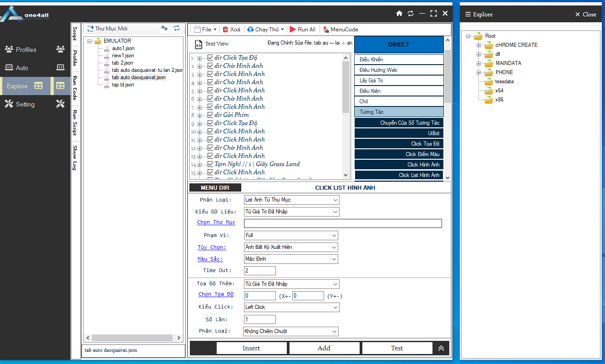This screenshot has width=605, height=364.
Task: Click the home icon in title bar
Action: 399,14
